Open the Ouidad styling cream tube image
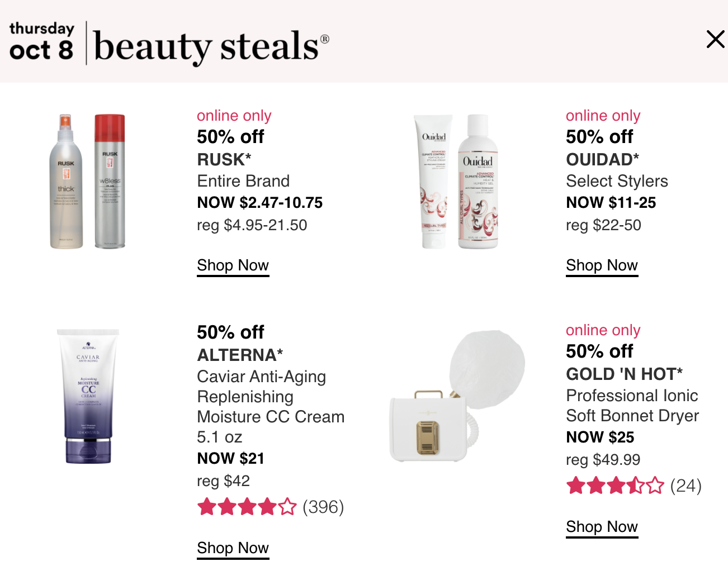728x571 pixels. pyautogui.click(x=434, y=182)
